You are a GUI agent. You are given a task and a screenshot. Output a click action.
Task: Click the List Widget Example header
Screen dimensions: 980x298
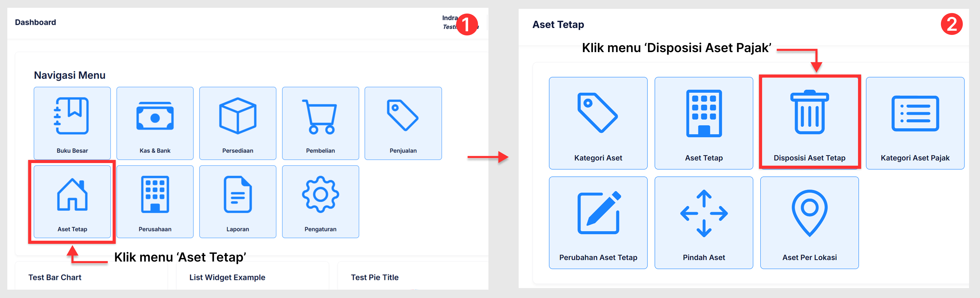pyautogui.click(x=228, y=277)
